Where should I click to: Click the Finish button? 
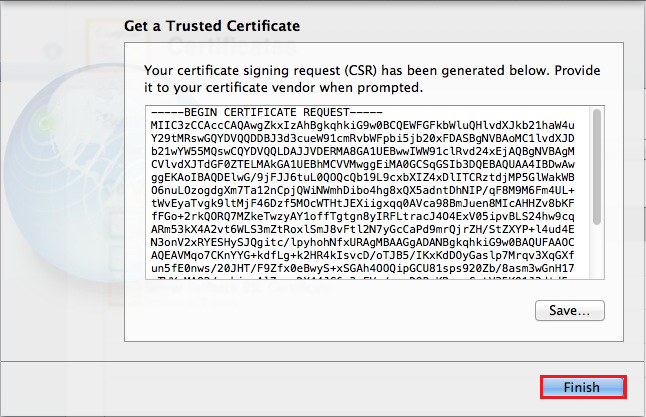click(583, 387)
